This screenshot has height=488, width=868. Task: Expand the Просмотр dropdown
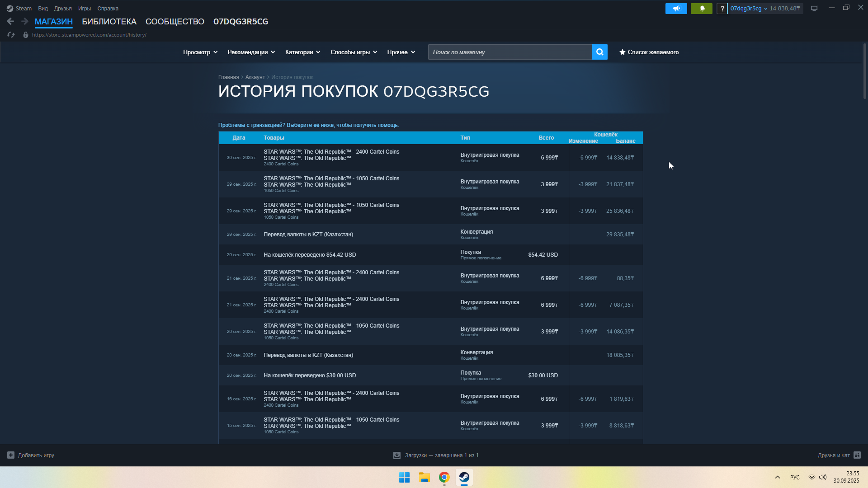(x=200, y=52)
